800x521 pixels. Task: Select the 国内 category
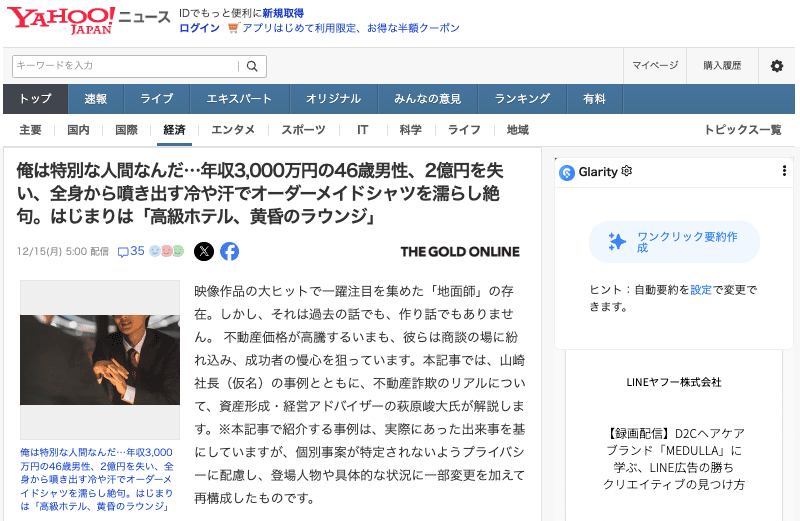(x=78, y=130)
